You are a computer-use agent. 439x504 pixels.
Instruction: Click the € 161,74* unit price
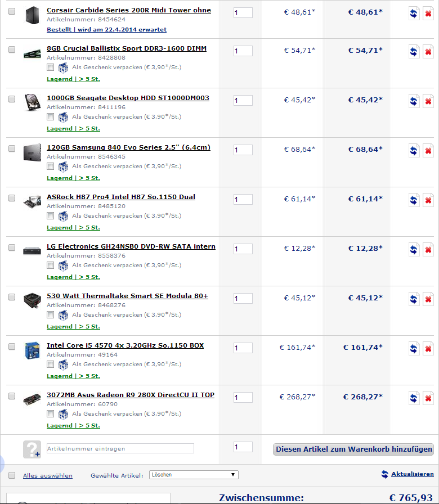pyautogui.click(x=298, y=348)
